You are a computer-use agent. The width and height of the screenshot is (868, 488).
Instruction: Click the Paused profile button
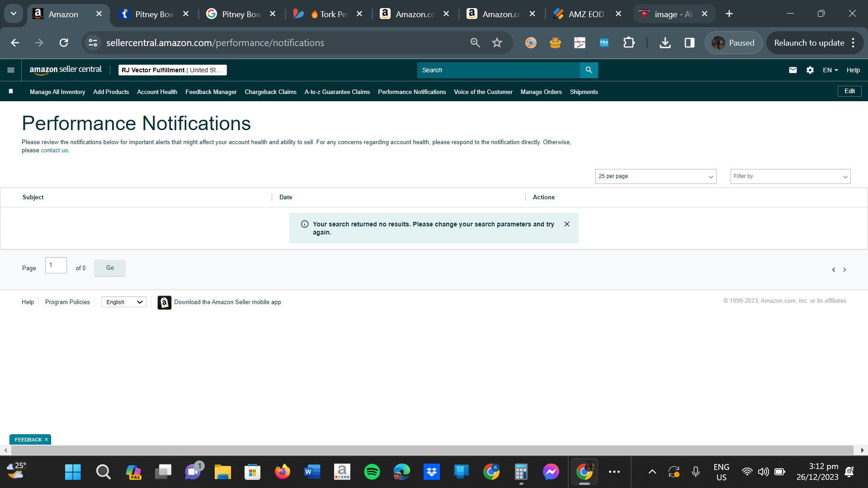pyautogui.click(x=733, y=43)
